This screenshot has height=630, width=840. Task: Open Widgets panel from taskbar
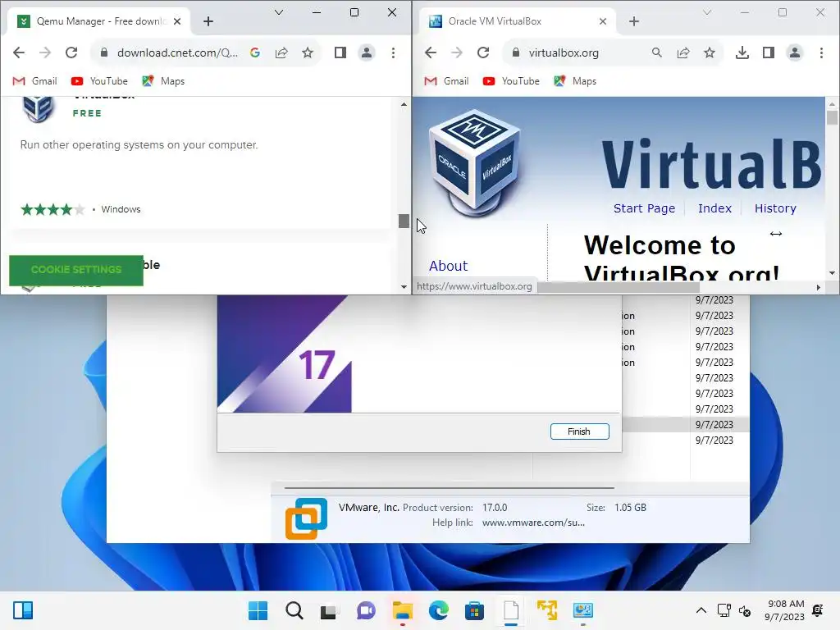(x=23, y=610)
